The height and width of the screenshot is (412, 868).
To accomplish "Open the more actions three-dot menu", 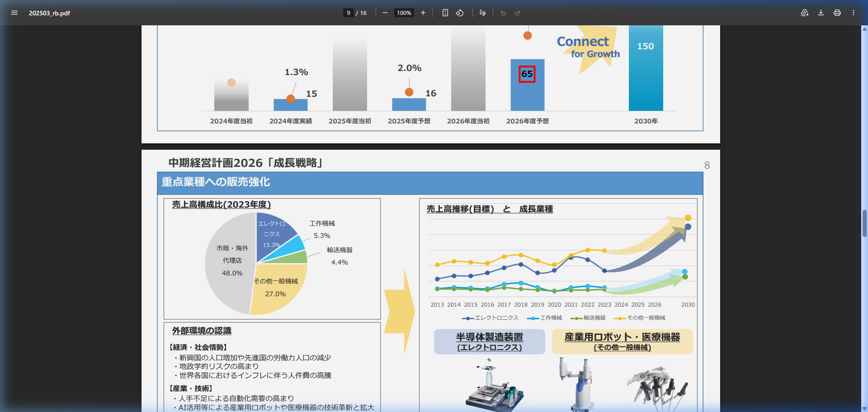I will pyautogui.click(x=854, y=13).
